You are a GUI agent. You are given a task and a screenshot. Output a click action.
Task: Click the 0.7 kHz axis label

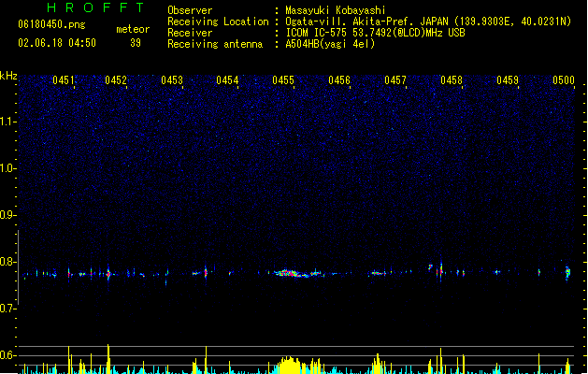[8, 309]
